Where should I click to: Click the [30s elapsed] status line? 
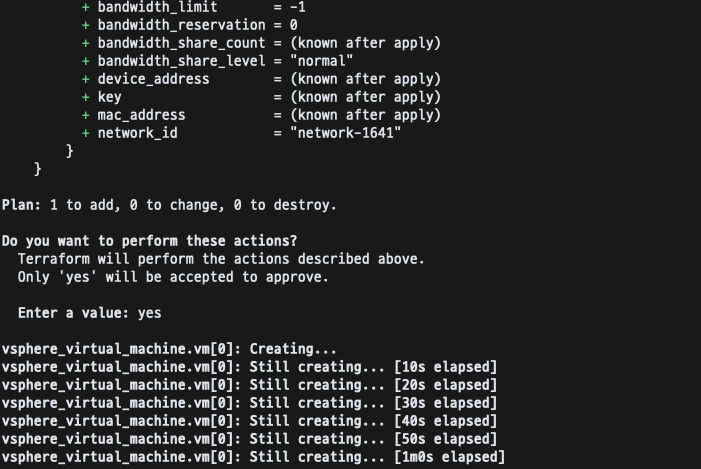pyautogui.click(x=249, y=403)
